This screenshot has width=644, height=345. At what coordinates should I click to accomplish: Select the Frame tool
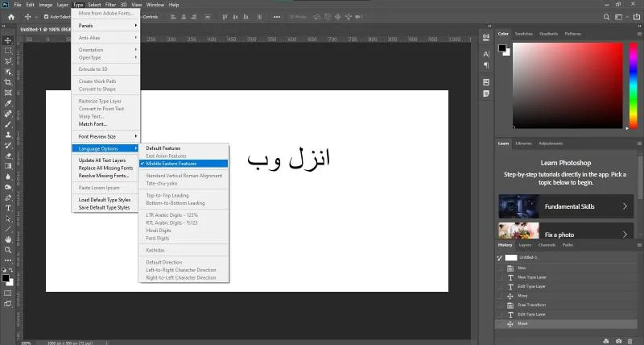click(8, 93)
